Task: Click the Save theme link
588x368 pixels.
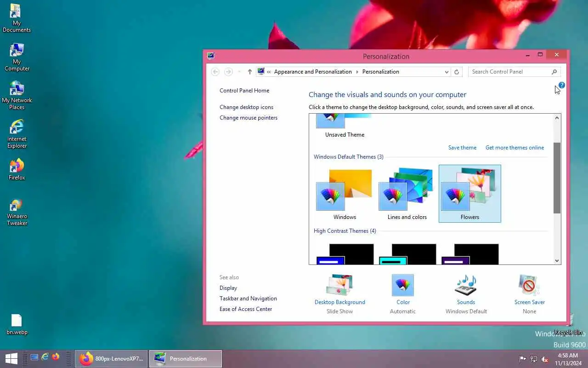Action: [x=462, y=148]
